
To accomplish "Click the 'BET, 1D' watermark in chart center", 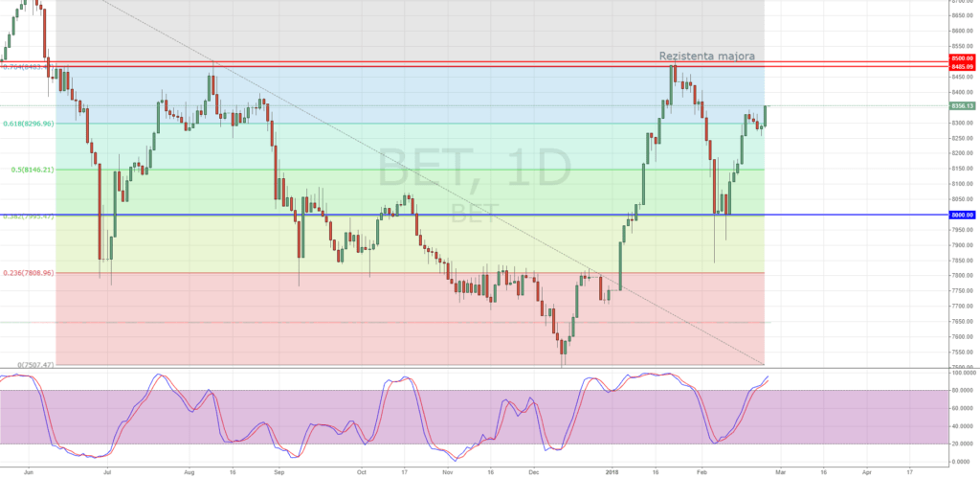I will click(x=474, y=171).
